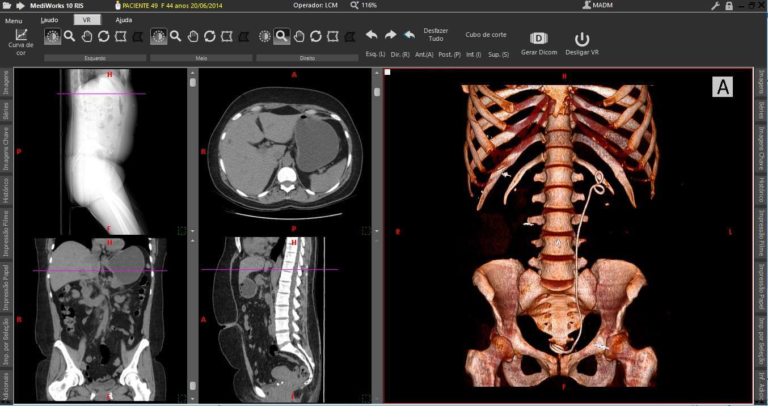Select the dark crop region tool in Esquerdo group

pos(138,37)
